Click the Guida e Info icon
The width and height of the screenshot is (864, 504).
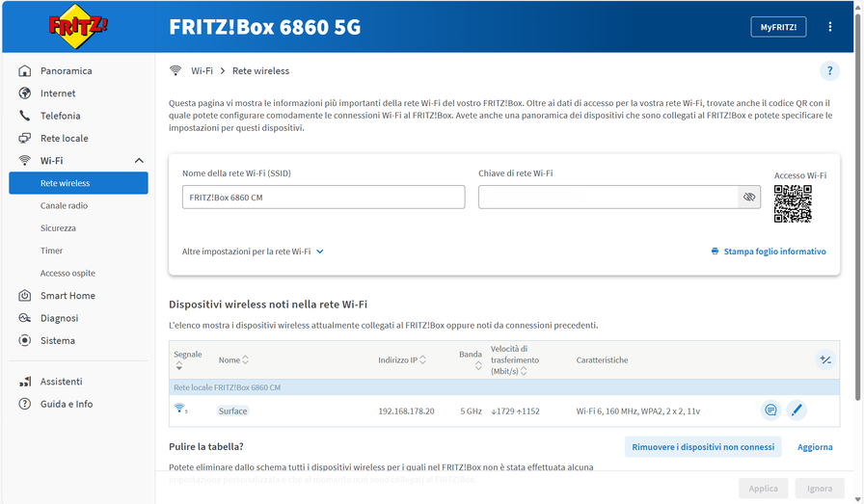point(25,404)
